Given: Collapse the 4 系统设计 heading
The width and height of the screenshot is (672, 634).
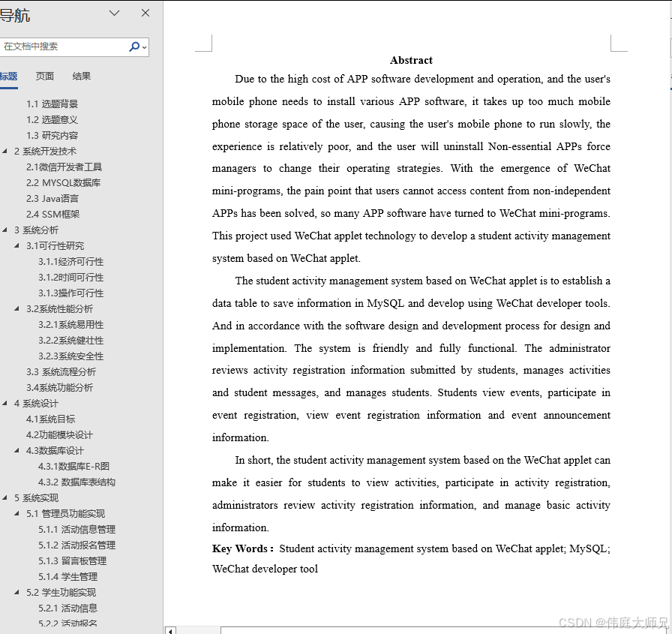Looking at the screenshot, I should 4,403.
